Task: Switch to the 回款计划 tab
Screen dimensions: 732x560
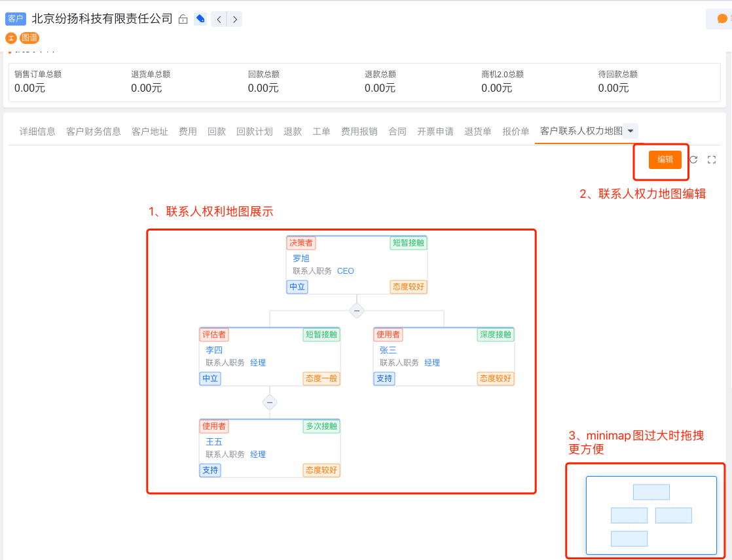Action: point(255,132)
